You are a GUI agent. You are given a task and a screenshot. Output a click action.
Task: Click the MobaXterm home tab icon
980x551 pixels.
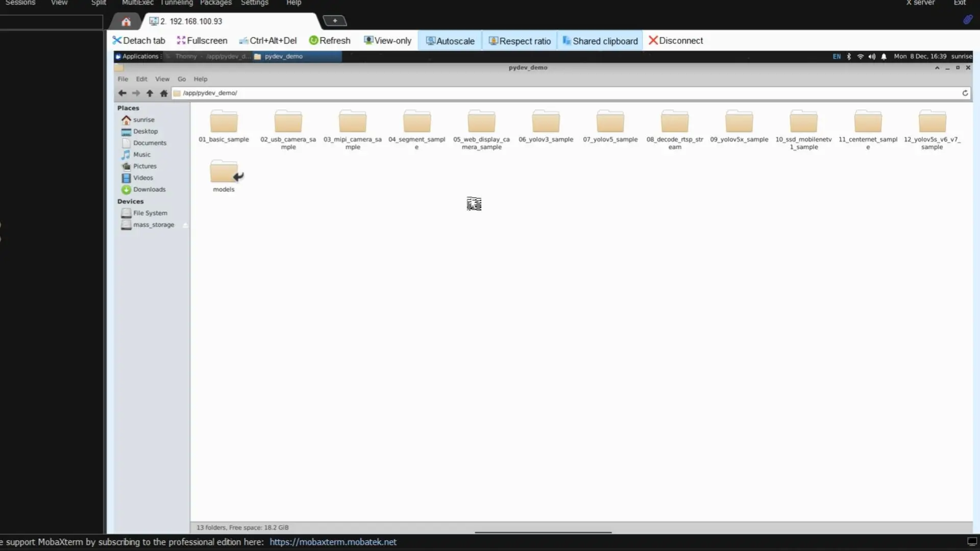(126, 21)
